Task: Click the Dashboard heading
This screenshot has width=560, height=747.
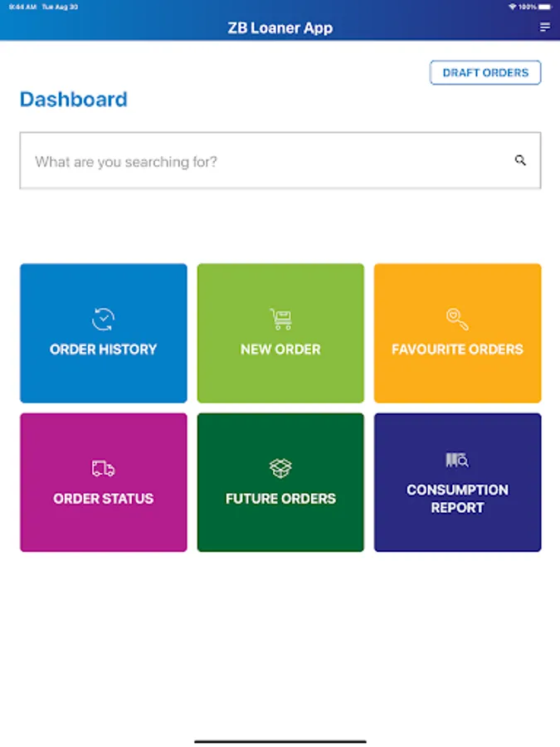Action: [x=74, y=100]
